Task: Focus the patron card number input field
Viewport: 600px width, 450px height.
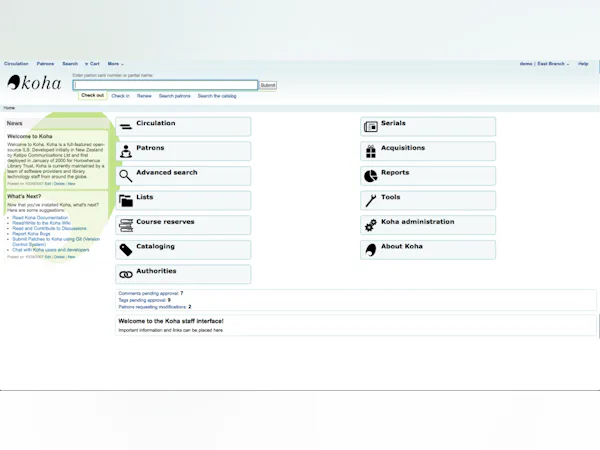Action: click(165, 85)
